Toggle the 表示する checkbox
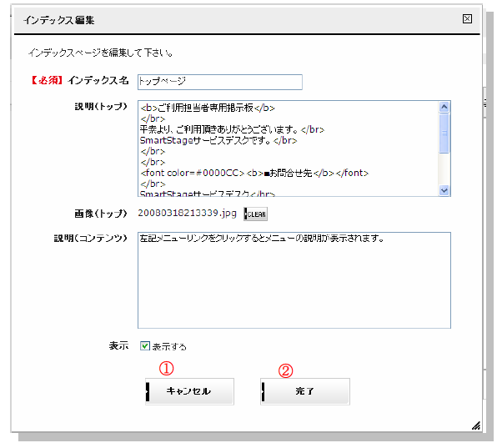Screen dimensions: 497x448 coord(145,346)
